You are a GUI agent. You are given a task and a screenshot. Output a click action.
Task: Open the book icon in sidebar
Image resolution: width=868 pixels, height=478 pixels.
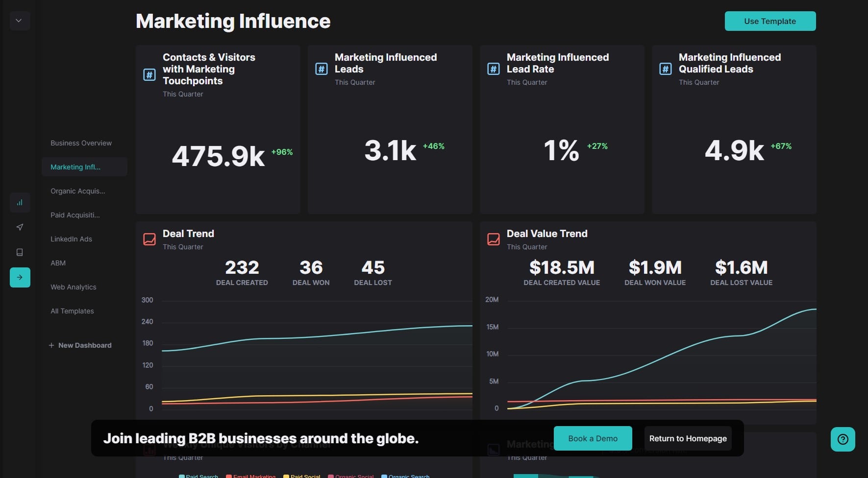[20, 252]
